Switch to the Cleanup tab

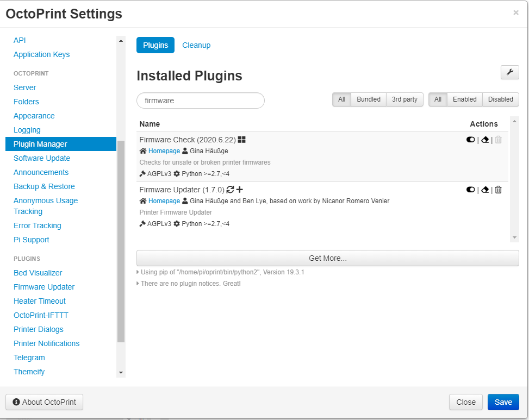pyautogui.click(x=196, y=45)
